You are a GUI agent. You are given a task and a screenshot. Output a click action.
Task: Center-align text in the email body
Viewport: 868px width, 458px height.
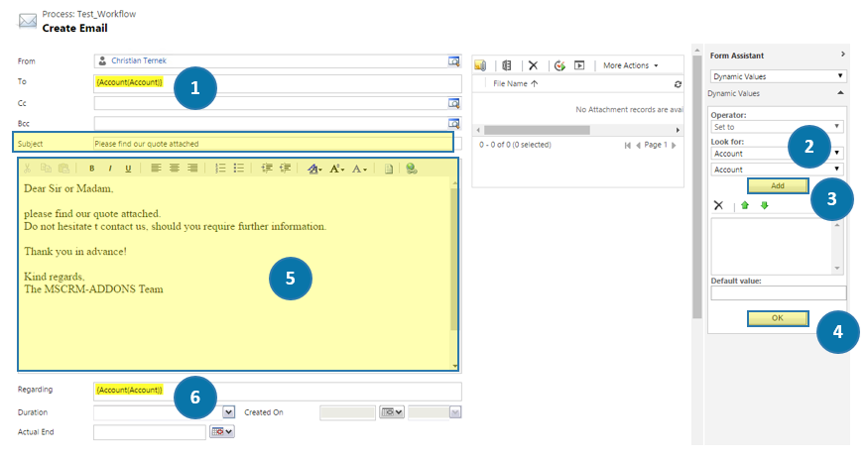point(174,169)
